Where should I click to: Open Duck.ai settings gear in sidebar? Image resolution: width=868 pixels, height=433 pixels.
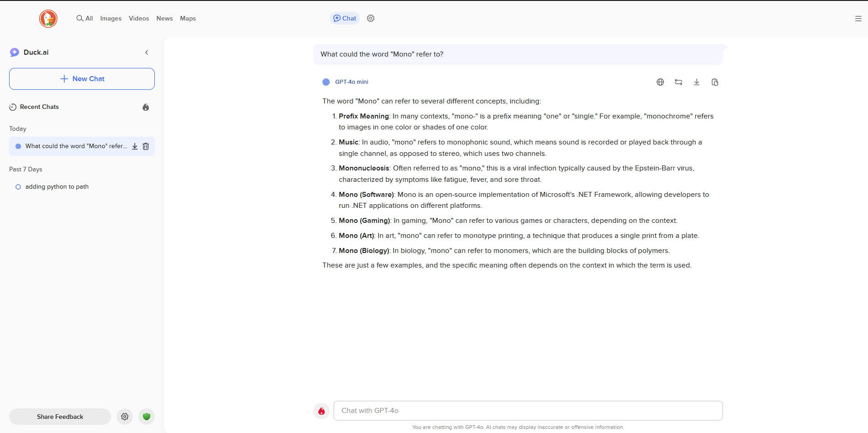click(x=125, y=417)
